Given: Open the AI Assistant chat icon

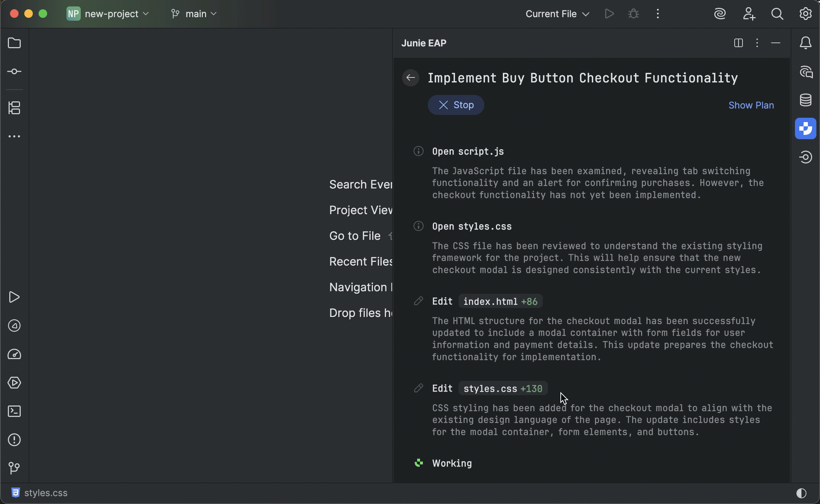Looking at the screenshot, I should (805, 72).
